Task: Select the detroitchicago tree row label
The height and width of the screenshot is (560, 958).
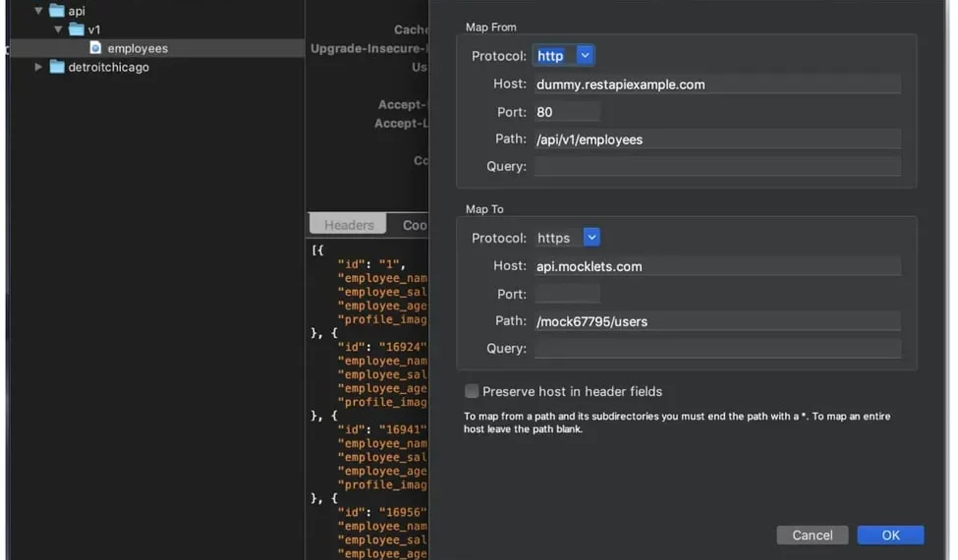Action: [109, 67]
